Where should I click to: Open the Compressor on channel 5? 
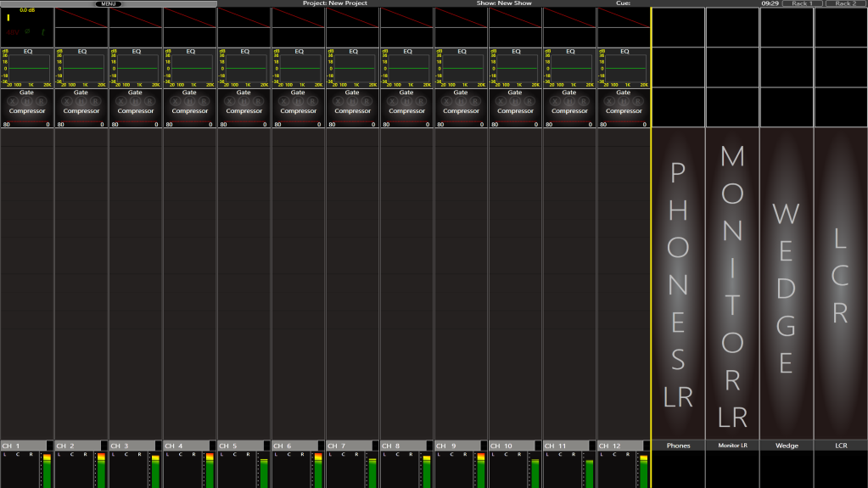click(x=244, y=111)
